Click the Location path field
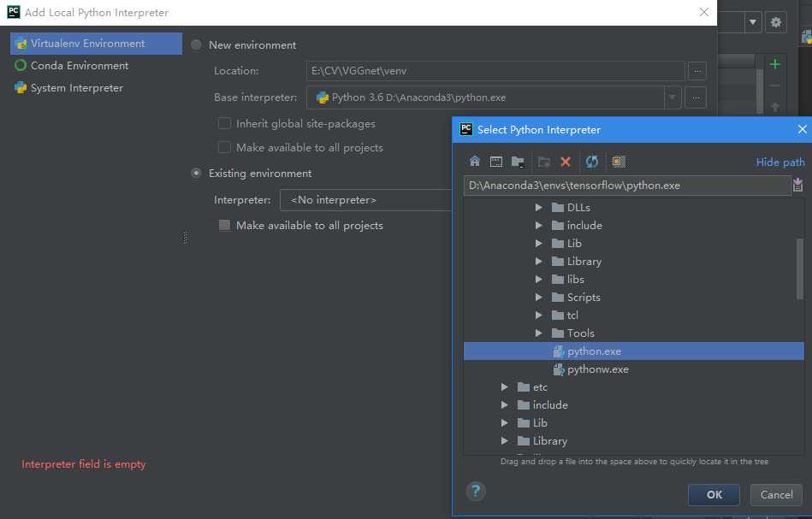812x519 pixels. 495,71
